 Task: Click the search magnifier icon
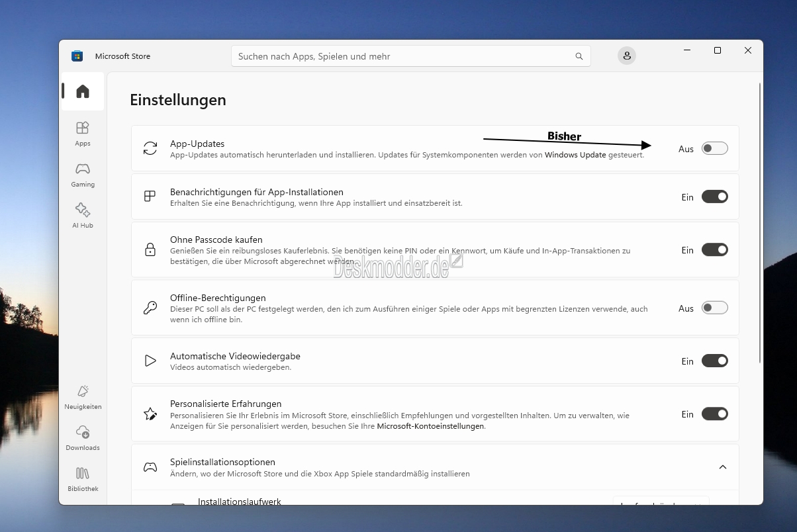(579, 56)
